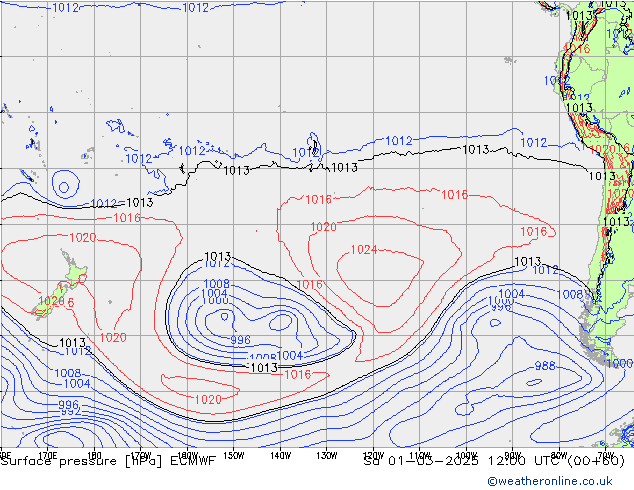Click the 992 isobar label

[70, 412]
